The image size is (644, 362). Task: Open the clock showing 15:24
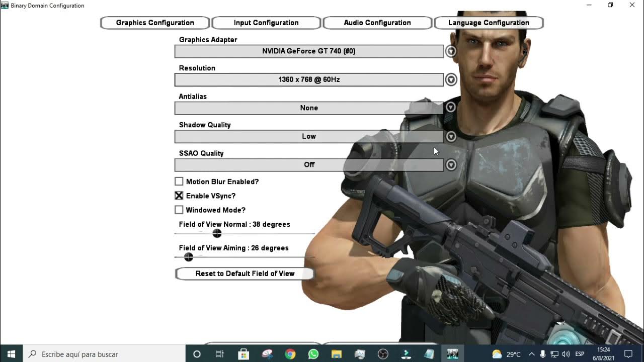click(604, 354)
